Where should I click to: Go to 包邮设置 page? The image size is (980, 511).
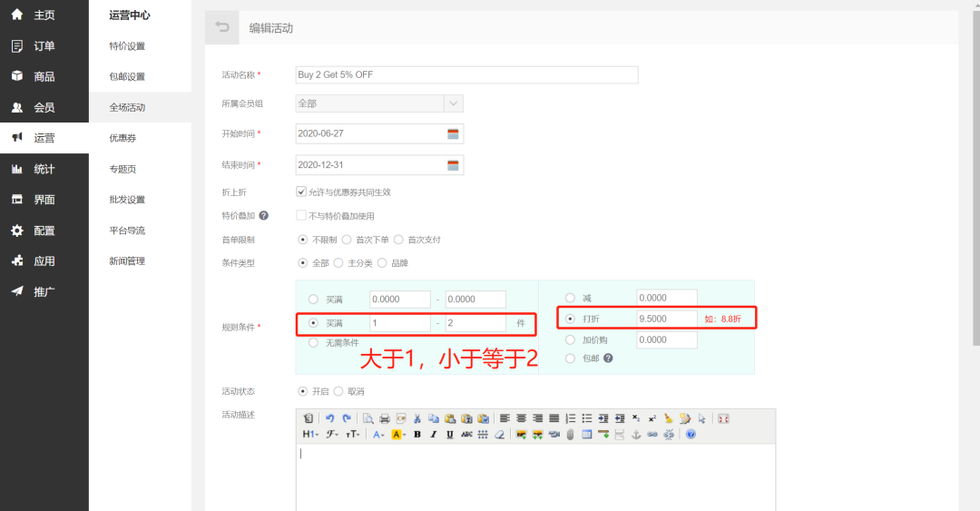(x=127, y=76)
